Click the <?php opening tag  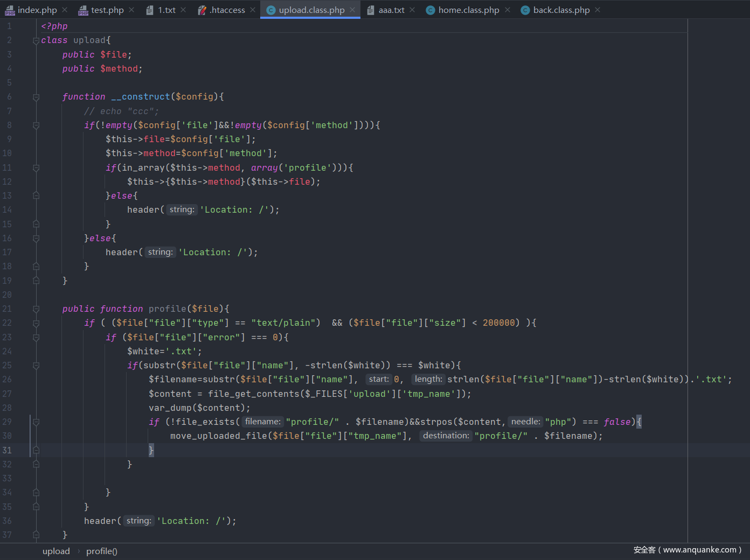click(x=54, y=26)
